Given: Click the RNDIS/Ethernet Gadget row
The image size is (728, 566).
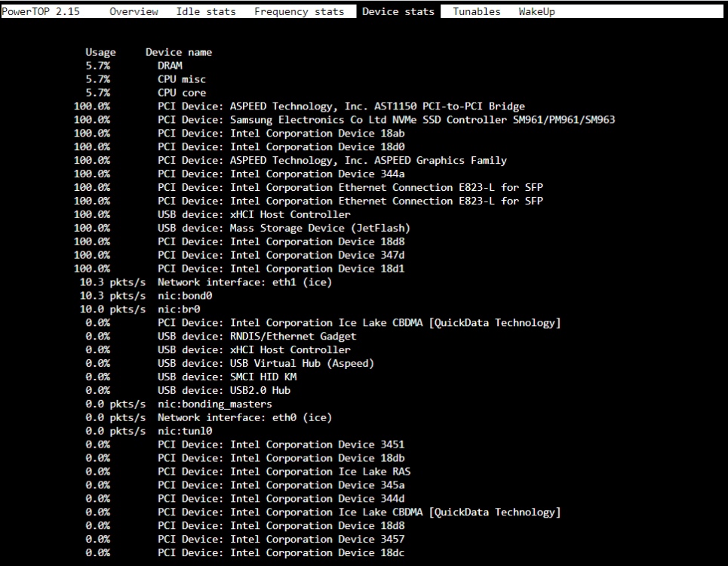Looking at the screenshot, I should 220,336.
